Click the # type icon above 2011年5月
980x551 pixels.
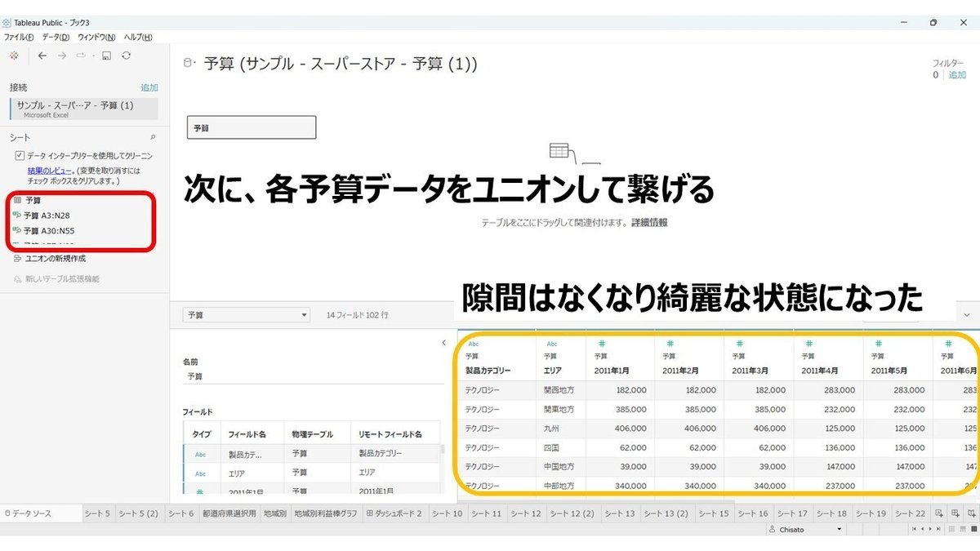pos(879,344)
